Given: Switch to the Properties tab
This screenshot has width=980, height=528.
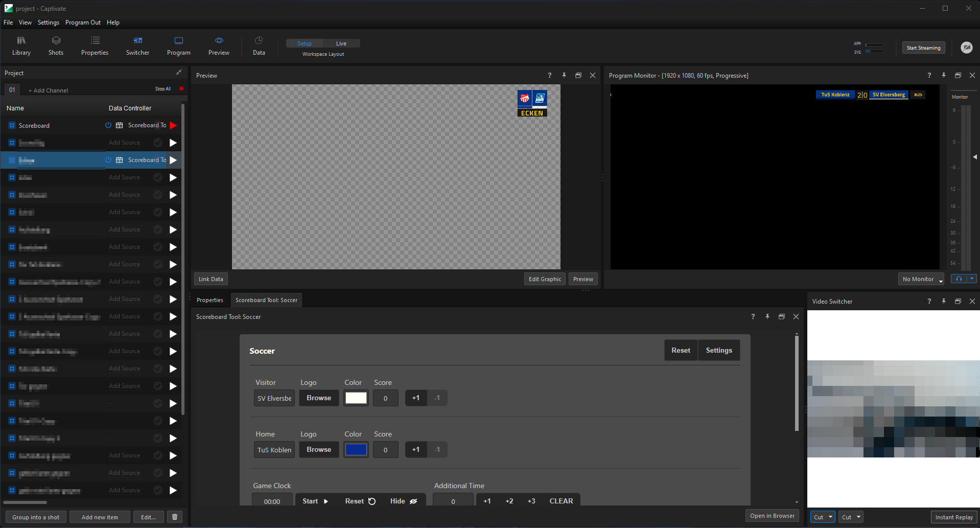Looking at the screenshot, I should pos(210,300).
